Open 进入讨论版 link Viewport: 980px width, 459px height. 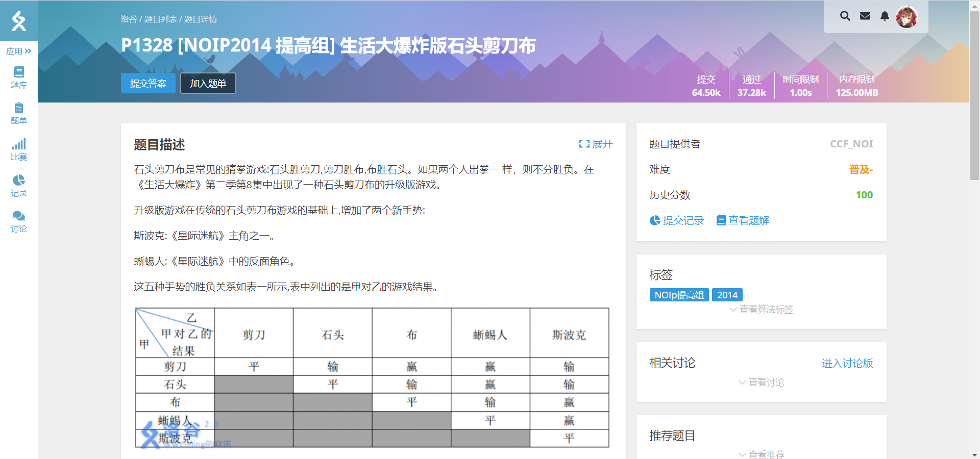coord(847,363)
